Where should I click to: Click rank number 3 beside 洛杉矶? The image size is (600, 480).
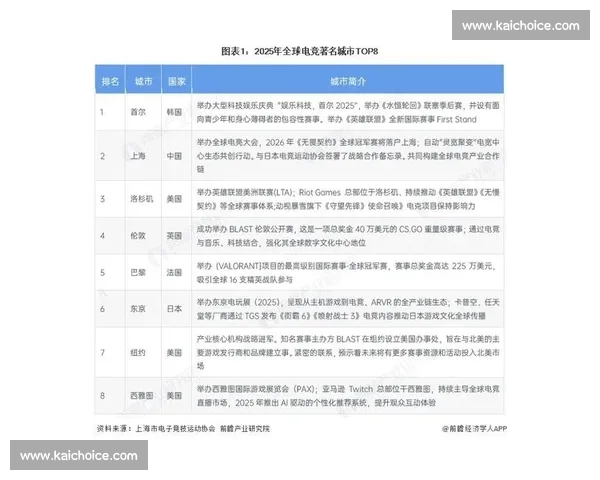[x=102, y=199]
